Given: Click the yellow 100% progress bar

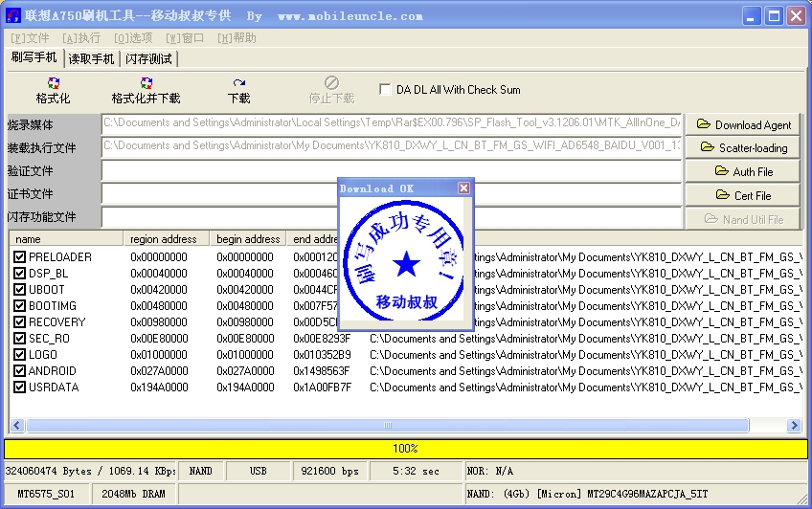Looking at the screenshot, I should pos(405,449).
